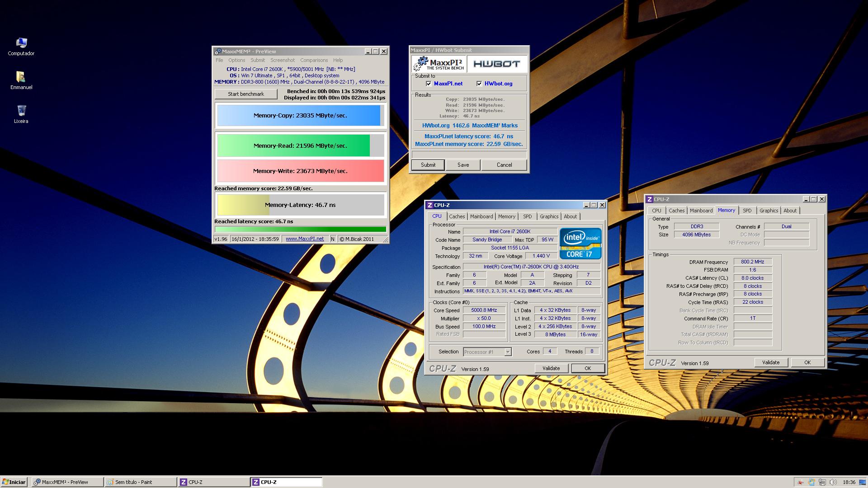Open the Lixeira recycle bin icon
Viewport: 868px width, 488px height.
[21, 114]
